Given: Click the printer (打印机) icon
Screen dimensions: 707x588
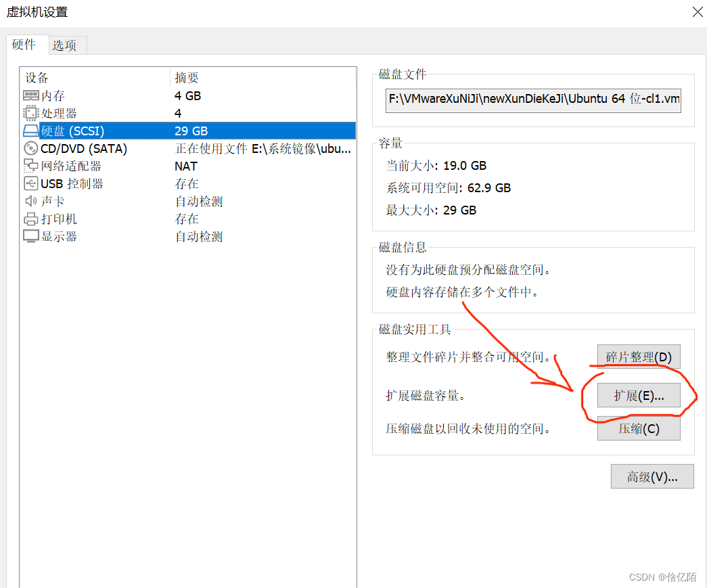Looking at the screenshot, I should pos(30,219).
